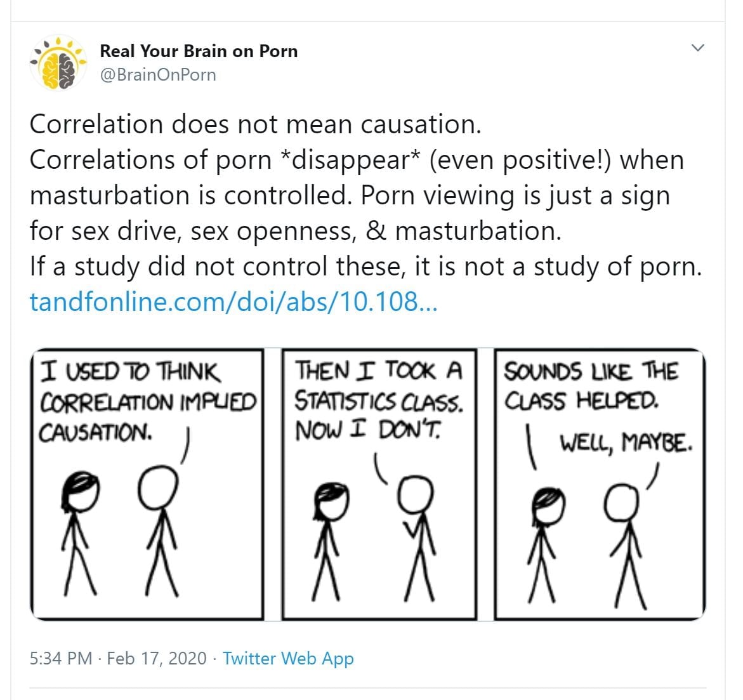Open the tweet options chevron menu
The height and width of the screenshot is (700, 743).
tap(697, 48)
